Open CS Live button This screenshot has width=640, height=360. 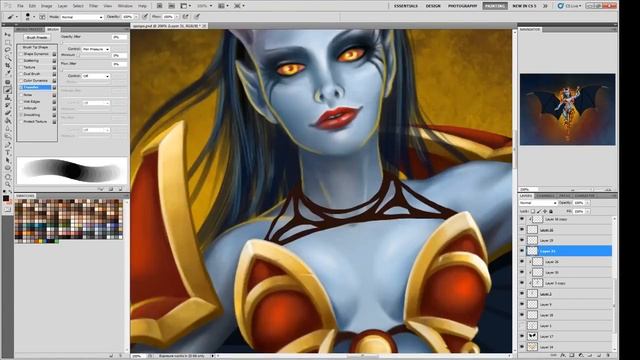[x=569, y=6]
